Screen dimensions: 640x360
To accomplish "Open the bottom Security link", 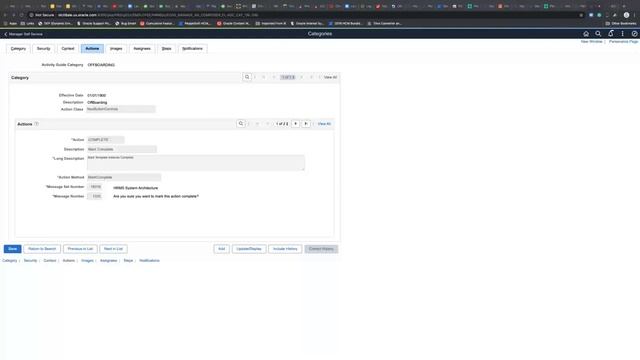I will (30, 261).
